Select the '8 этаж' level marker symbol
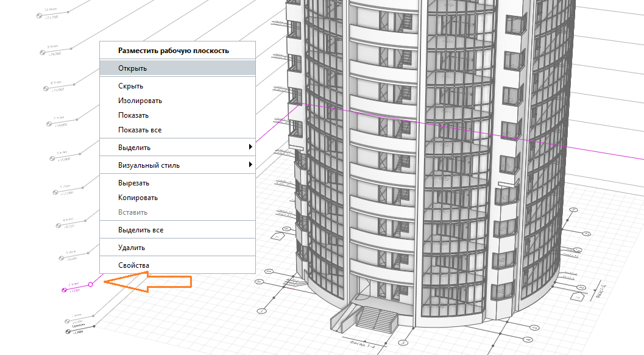The width and height of the screenshot is (644, 355). (46, 88)
